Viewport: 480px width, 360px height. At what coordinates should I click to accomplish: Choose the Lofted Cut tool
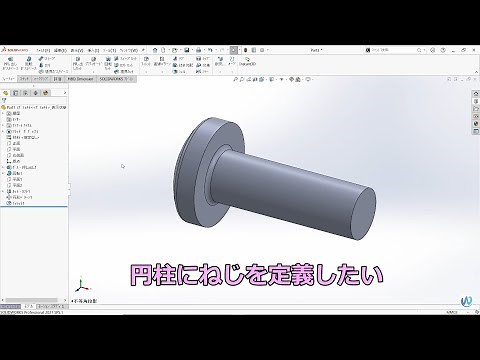[123, 65]
